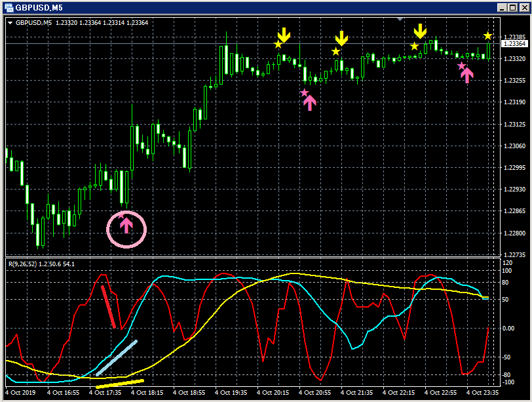Click the yellow down arrow near 21:35
Image resolution: width=532 pixels, height=402 pixels.
(341, 38)
